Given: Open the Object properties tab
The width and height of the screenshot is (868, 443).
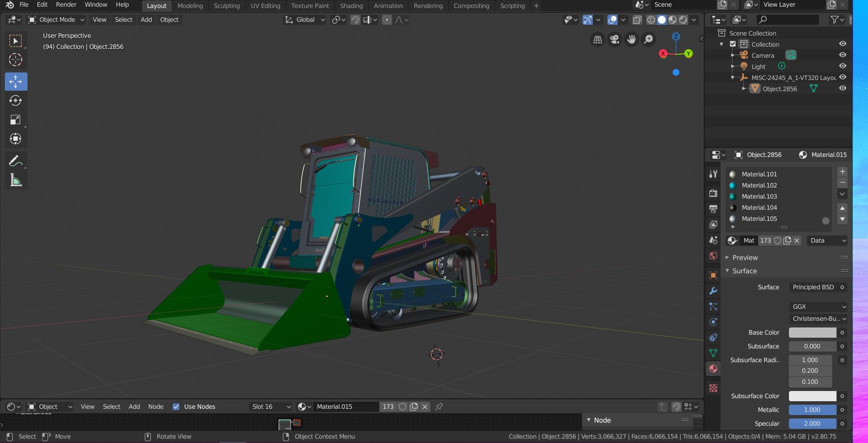Looking at the screenshot, I should click(713, 275).
